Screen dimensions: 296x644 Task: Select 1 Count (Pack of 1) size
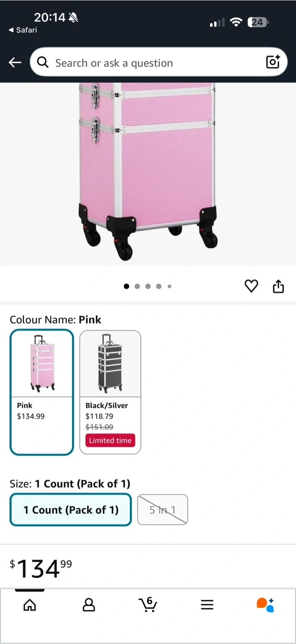pyautogui.click(x=71, y=510)
